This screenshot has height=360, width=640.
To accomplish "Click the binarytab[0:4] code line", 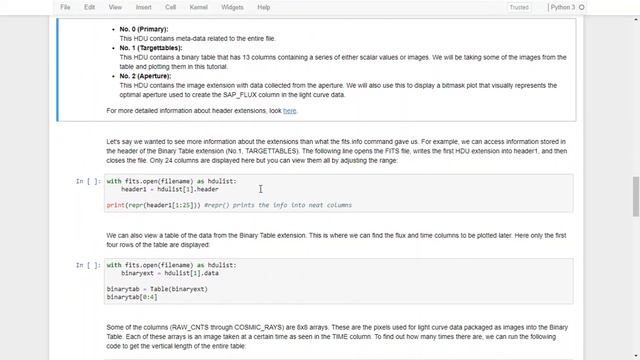I will tap(132, 297).
